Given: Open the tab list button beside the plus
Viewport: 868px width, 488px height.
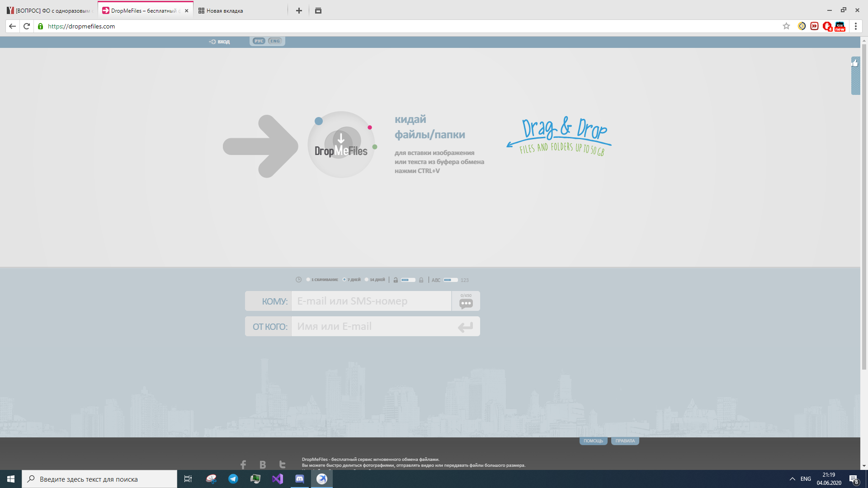Looking at the screenshot, I should (x=318, y=10).
